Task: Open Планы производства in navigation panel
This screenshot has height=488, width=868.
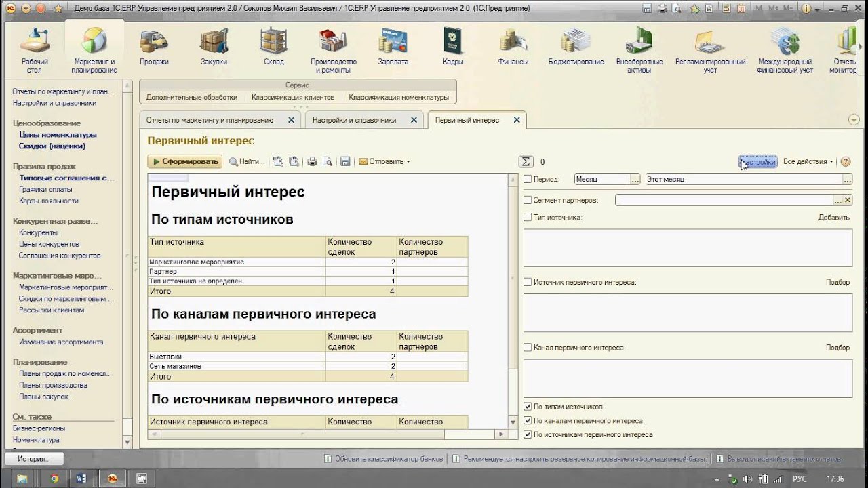Action: [53, 385]
